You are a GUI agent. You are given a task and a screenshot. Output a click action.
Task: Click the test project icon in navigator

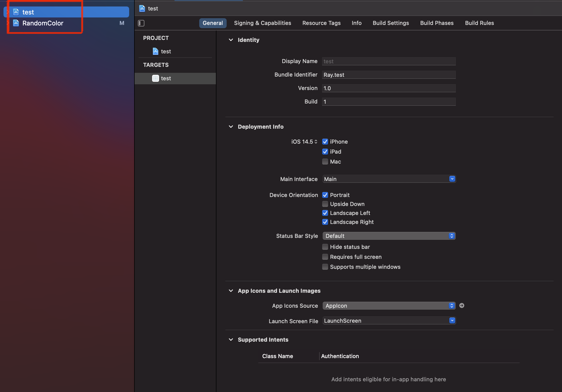(x=16, y=12)
